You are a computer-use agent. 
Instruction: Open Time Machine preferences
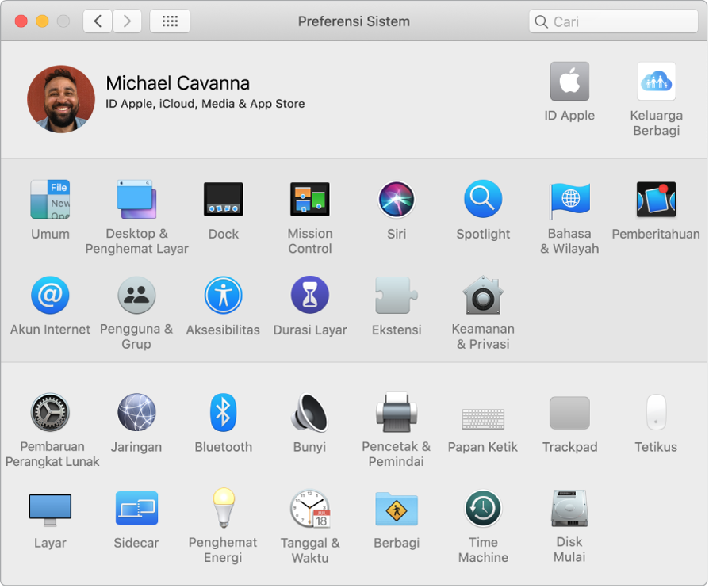[483, 508]
